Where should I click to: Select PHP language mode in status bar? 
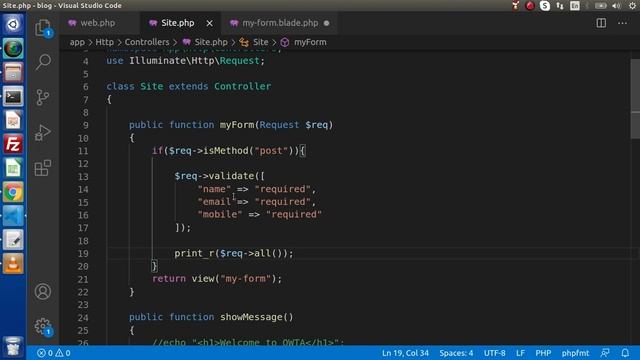coord(543,353)
